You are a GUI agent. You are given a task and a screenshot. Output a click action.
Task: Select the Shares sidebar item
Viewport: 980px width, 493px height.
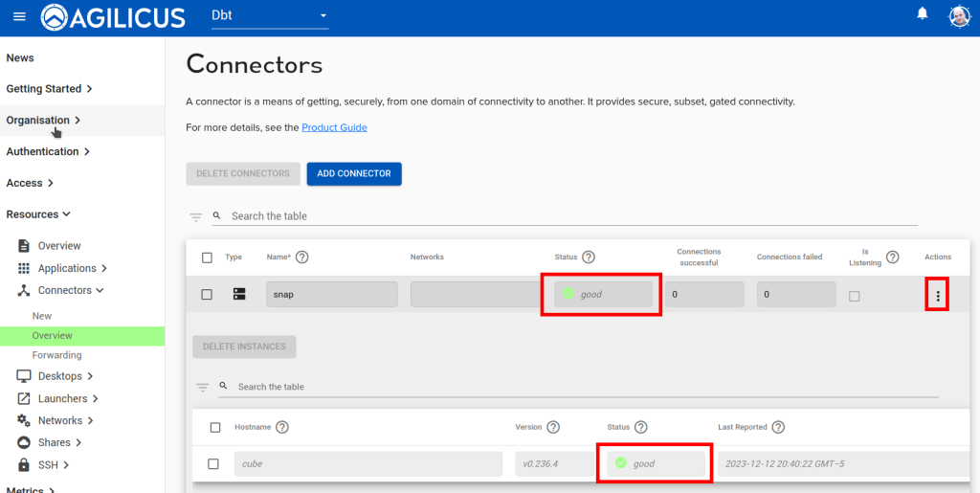pos(54,442)
